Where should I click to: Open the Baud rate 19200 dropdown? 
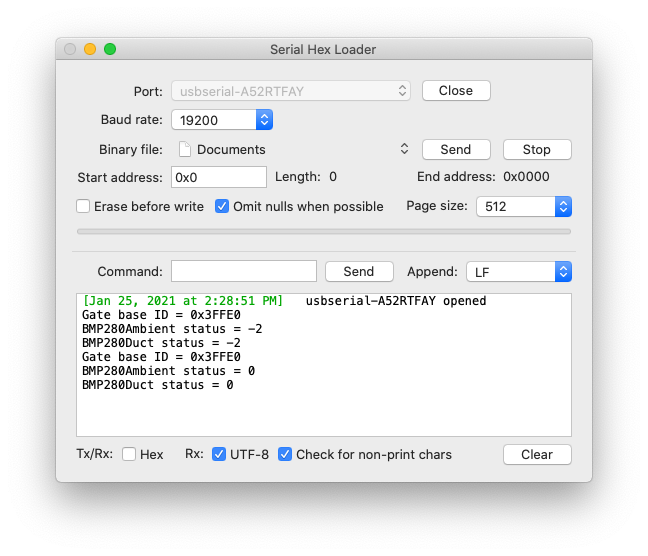click(222, 120)
